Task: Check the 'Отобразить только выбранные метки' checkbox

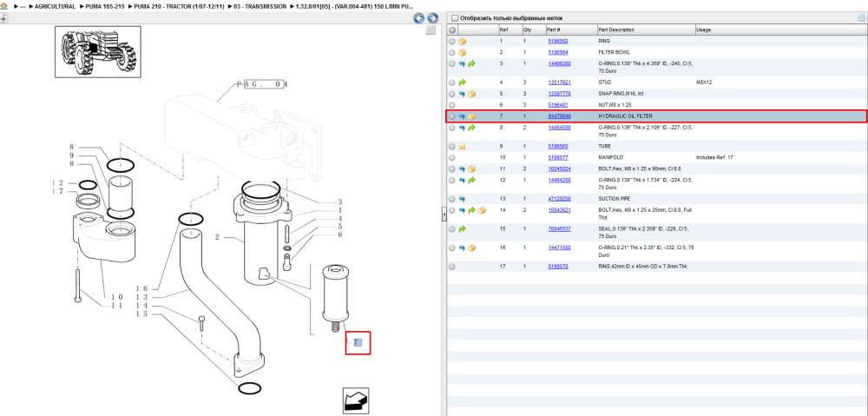Action: click(x=455, y=18)
